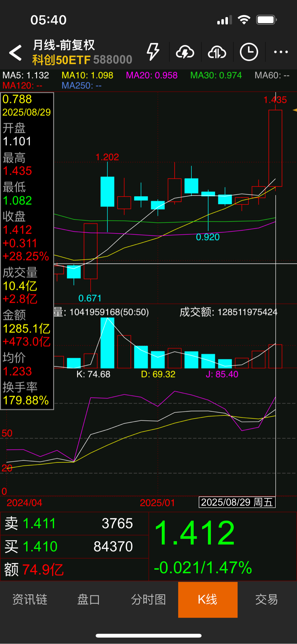Open the three-dot more menu
The image size is (297, 644).
(x=281, y=52)
